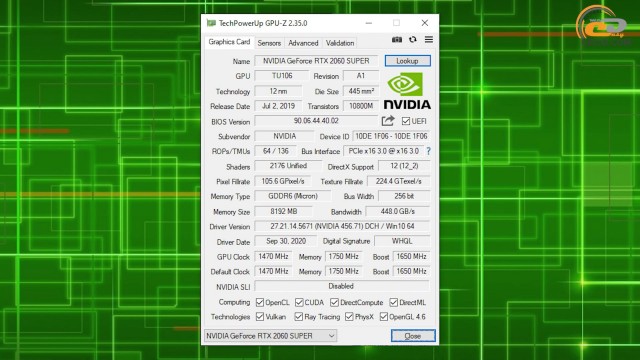640x360 pixels.
Task: Click the Lookup button
Action: coord(407,61)
